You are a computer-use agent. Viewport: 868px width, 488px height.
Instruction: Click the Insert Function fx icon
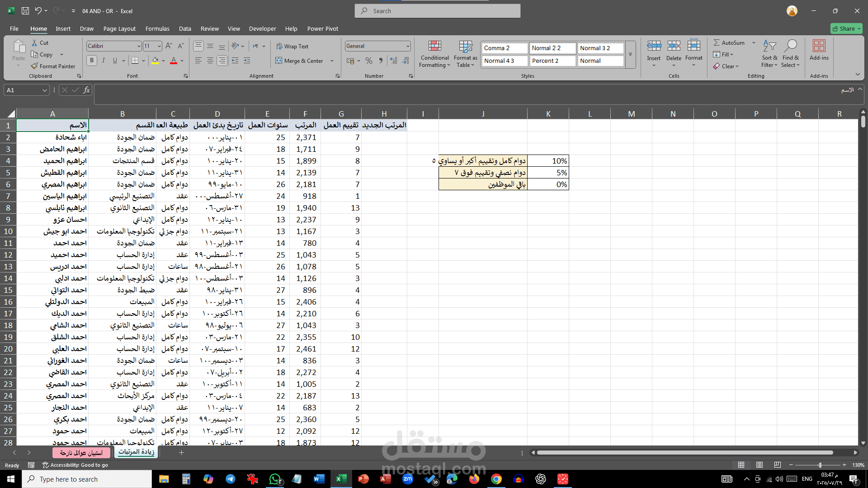click(x=86, y=90)
